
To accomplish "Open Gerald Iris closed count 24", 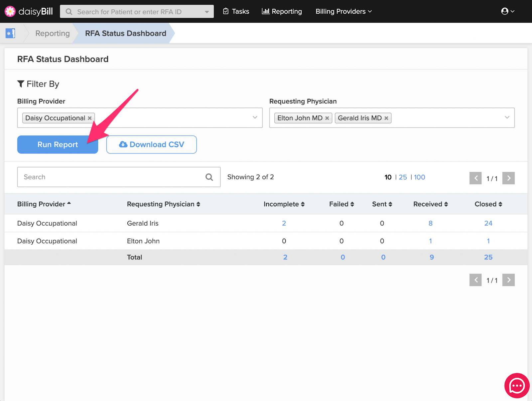I will tap(488, 223).
